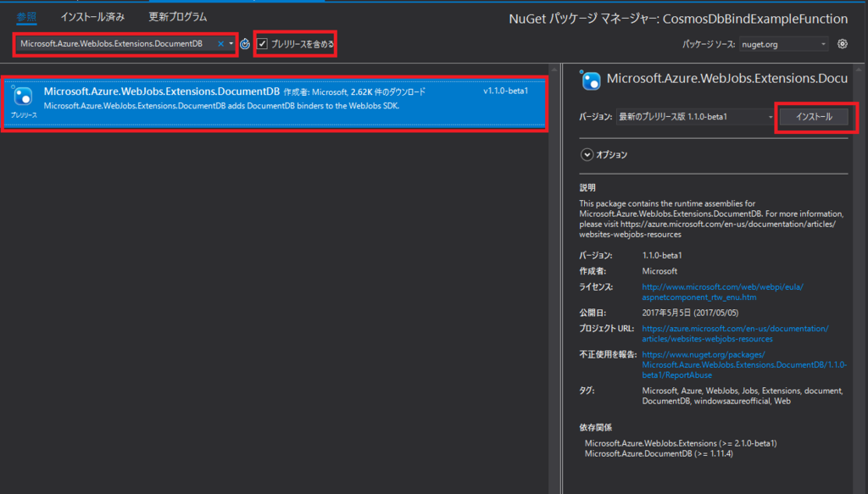Click the 説明 heading in details pane
Viewport: 868px width, 494px height.
[587, 187]
